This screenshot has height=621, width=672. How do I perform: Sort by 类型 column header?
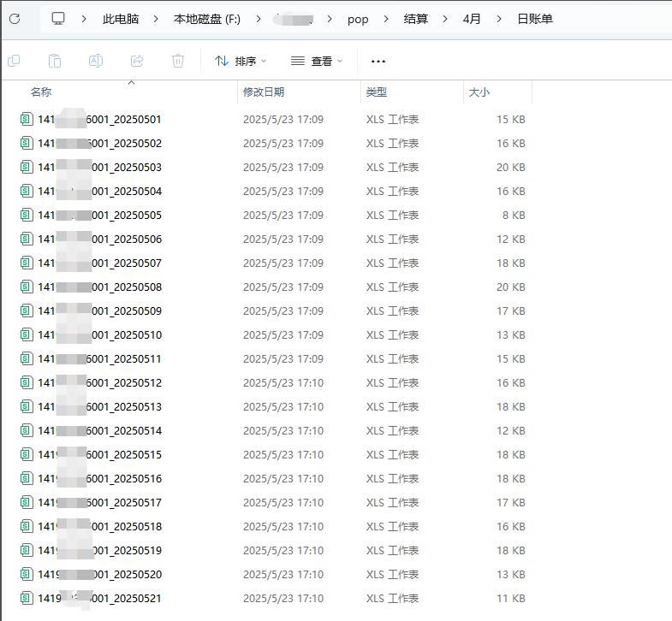[x=377, y=92]
